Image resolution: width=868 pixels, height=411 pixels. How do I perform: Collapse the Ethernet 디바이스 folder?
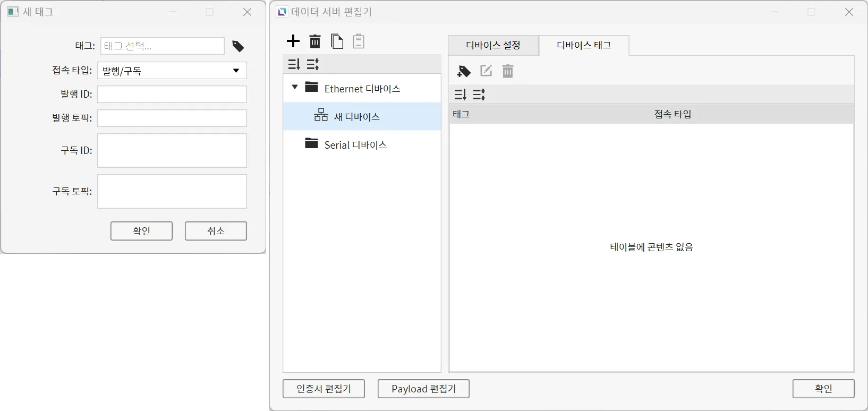coord(295,87)
